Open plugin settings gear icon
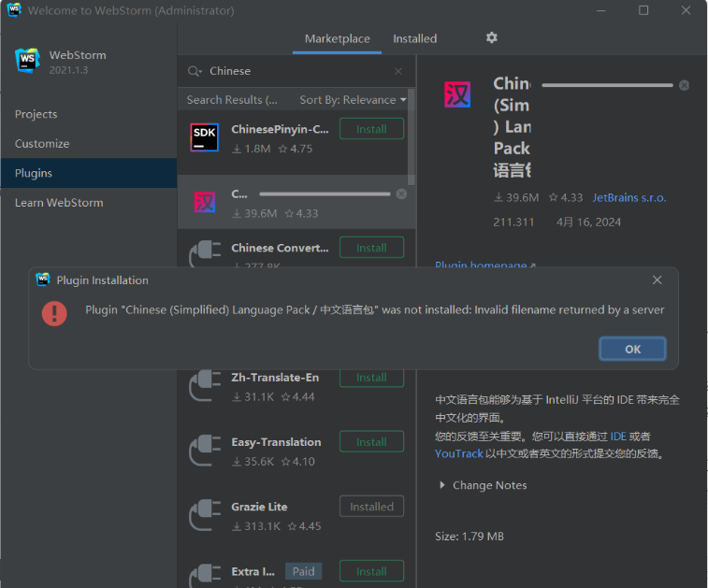Screen dimensions: 708x588 point(491,38)
